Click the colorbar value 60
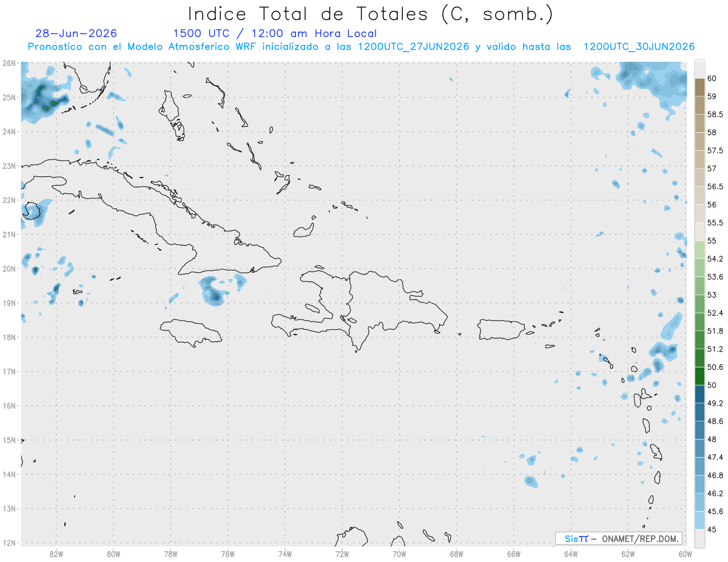Image resolution: width=728 pixels, height=562 pixels. point(712,78)
